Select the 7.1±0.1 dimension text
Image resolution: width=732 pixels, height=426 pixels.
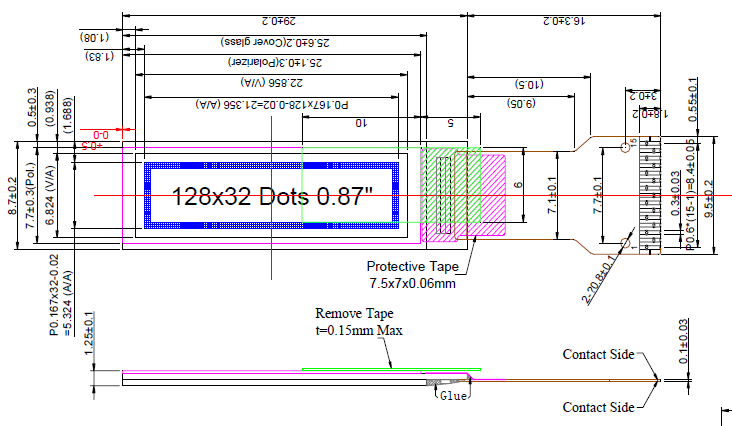(x=553, y=195)
